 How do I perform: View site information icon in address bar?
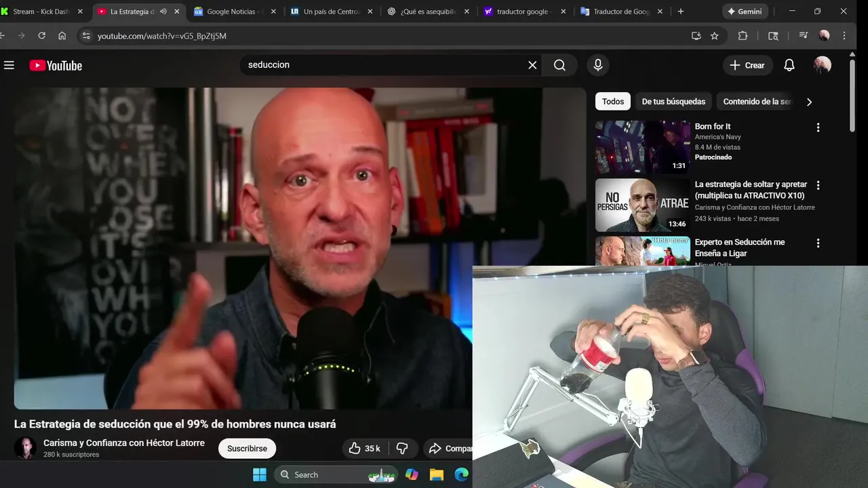85,36
